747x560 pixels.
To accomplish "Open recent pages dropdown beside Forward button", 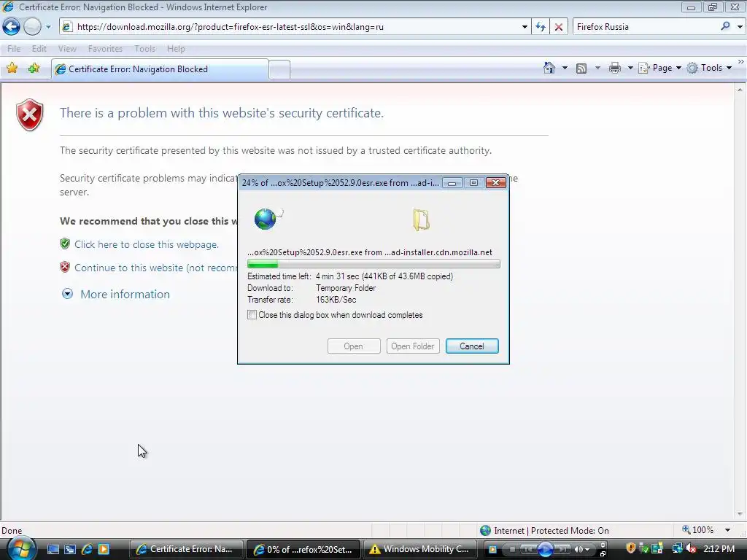I will (48, 27).
